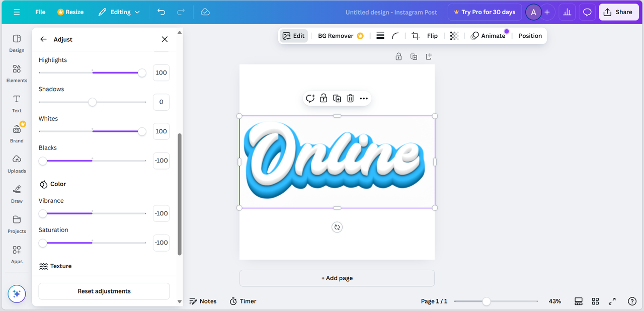Open the corner rounding icon
The image size is (644, 311).
coord(396,36)
